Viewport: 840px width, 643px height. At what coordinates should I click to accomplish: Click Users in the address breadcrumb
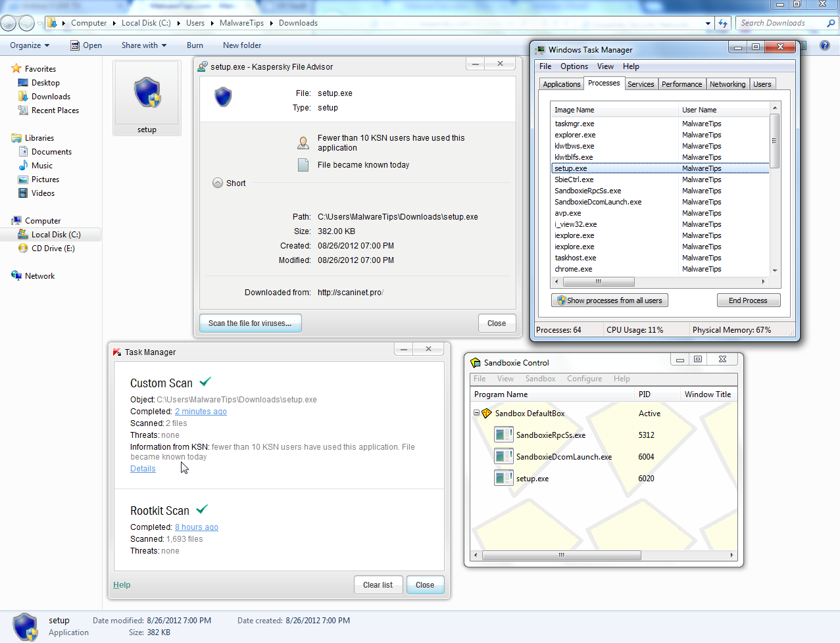point(195,23)
